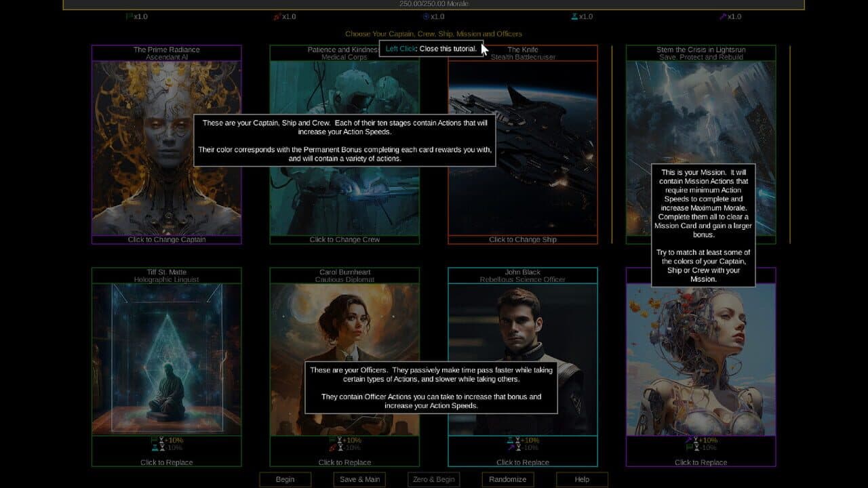The height and width of the screenshot is (488, 868).
Task: Click the green flag speed multiplier icon
Action: point(130,16)
